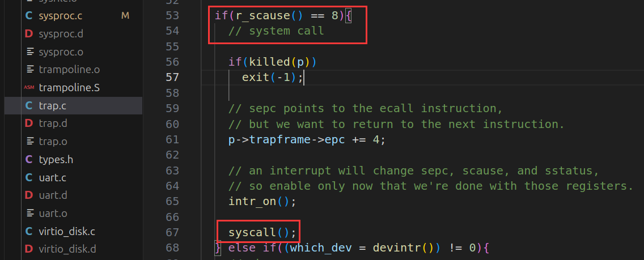Open trap.c in the file explorer

(x=53, y=105)
